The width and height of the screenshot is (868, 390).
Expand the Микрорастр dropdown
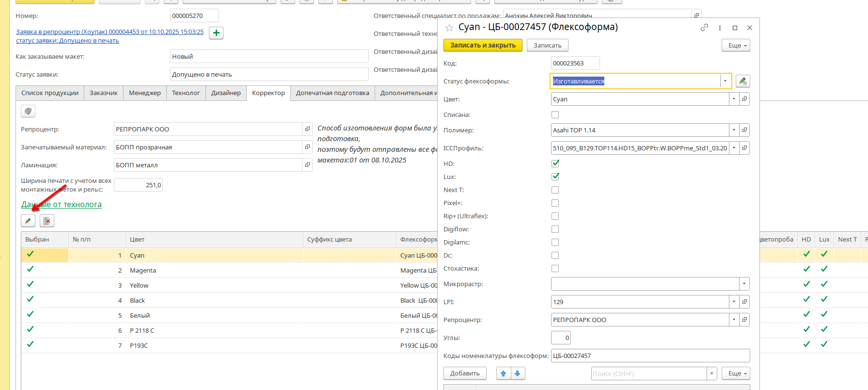point(743,284)
